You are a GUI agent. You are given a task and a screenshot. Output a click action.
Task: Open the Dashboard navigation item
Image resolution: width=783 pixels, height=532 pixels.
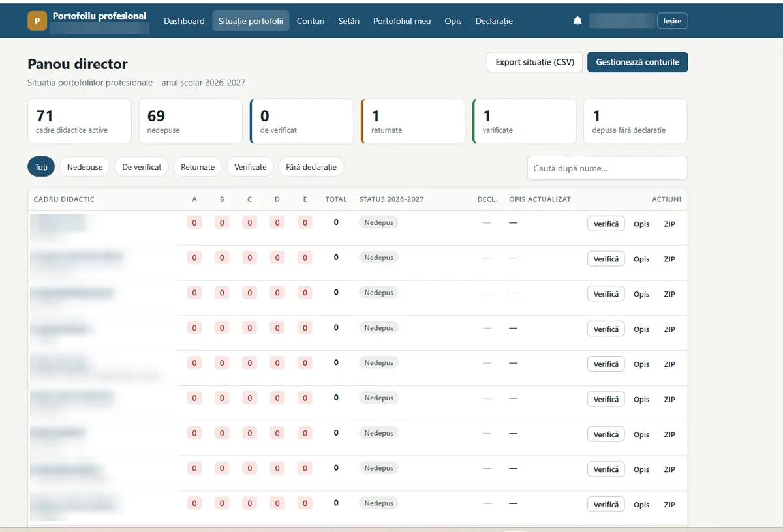pos(184,21)
